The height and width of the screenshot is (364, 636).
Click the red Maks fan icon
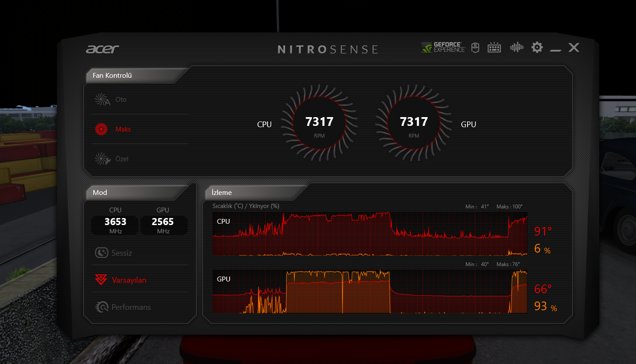point(101,129)
